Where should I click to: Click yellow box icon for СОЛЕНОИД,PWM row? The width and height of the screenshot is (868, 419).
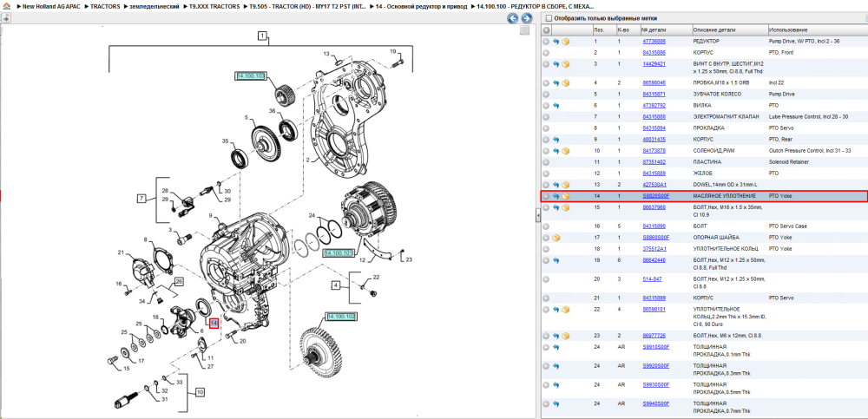tap(566, 151)
